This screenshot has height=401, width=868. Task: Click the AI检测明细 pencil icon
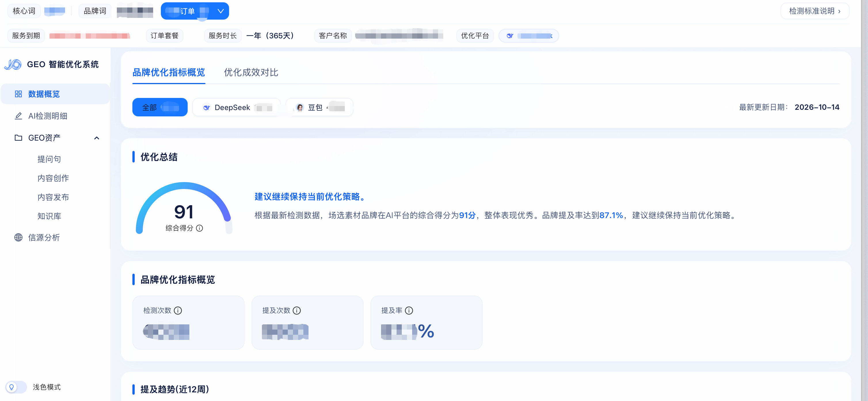pos(18,116)
